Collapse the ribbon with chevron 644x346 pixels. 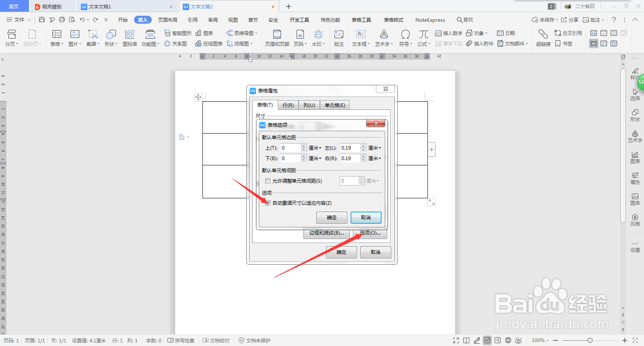pos(635,19)
